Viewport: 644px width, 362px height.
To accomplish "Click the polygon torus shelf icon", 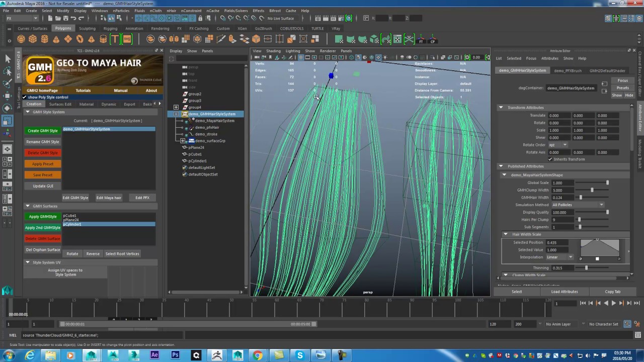I will (x=79, y=39).
